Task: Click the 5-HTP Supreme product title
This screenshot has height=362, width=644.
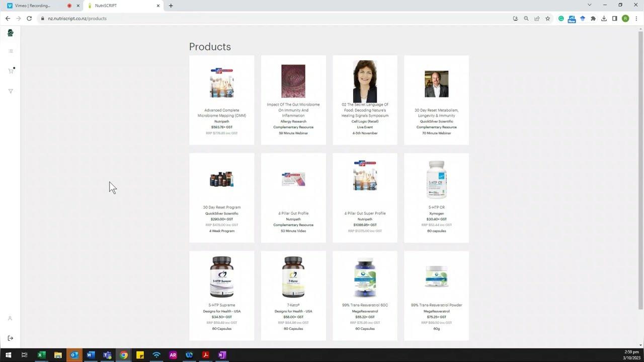Action: pyautogui.click(x=222, y=305)
